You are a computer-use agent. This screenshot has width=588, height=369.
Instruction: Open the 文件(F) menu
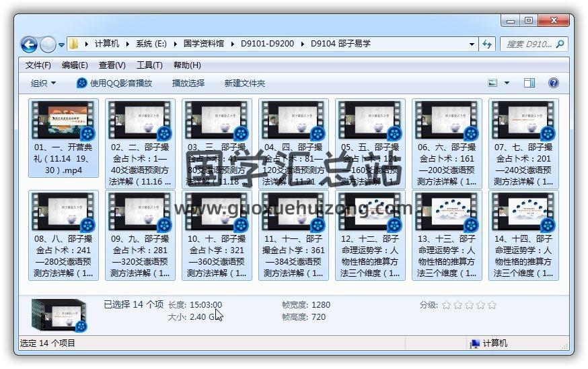point(38,65)
